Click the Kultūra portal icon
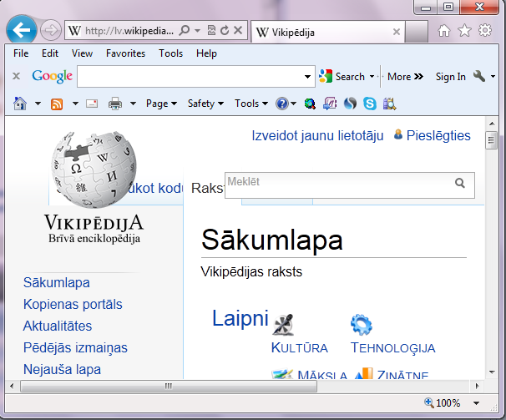The height and width of the screenshot is (420, 506). (283, 325)
